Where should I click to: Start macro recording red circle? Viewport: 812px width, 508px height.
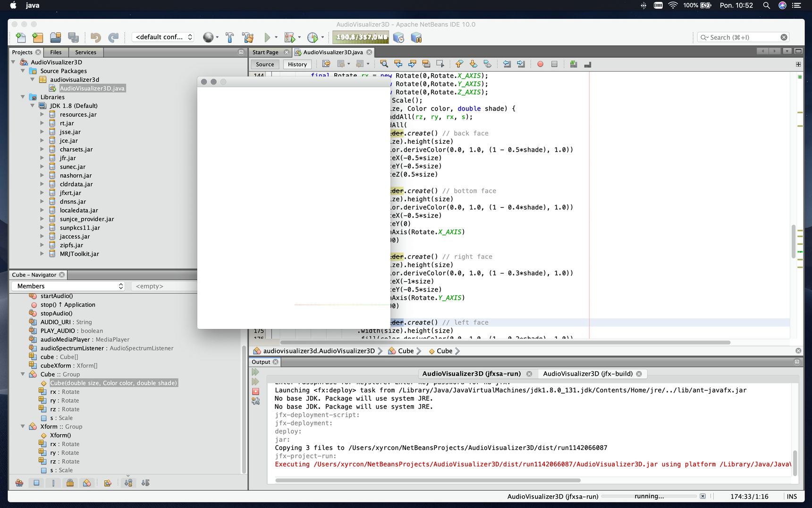pos(540,64)
